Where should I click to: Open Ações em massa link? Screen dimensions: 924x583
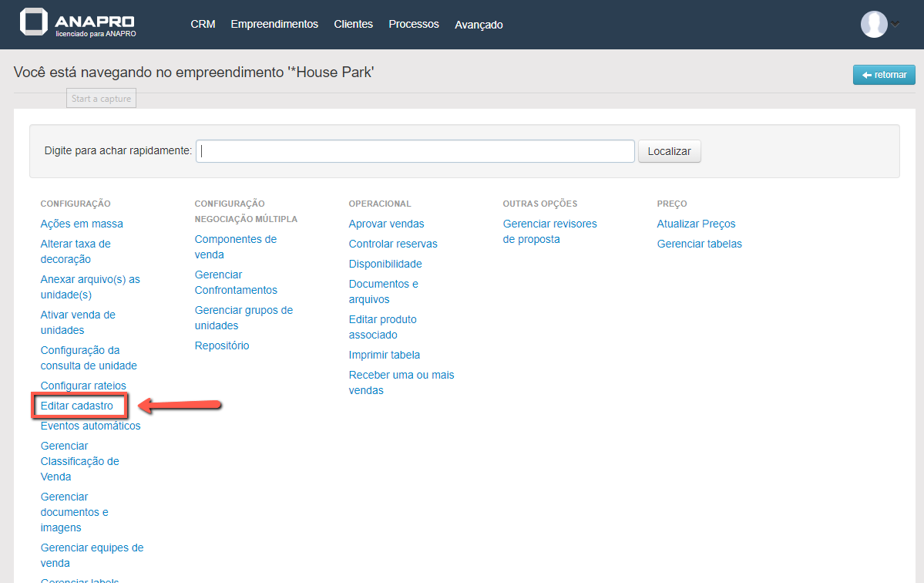tap(82, 224)
